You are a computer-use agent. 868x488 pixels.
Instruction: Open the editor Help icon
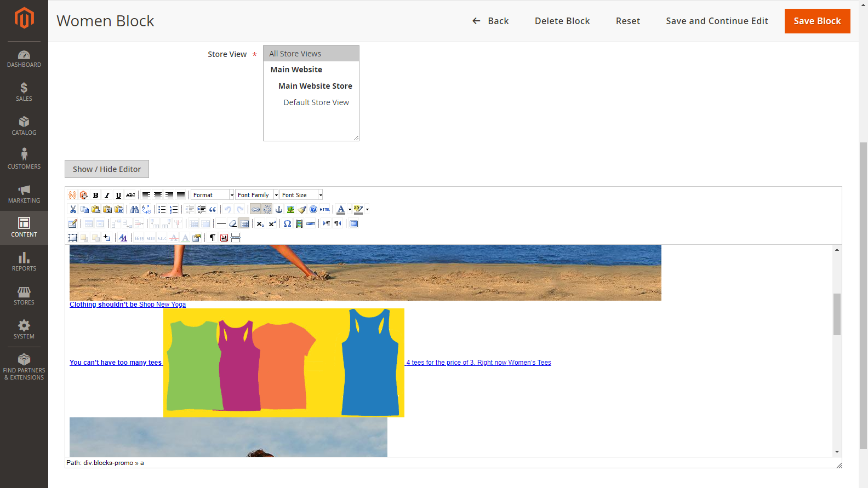click(313, 209)
